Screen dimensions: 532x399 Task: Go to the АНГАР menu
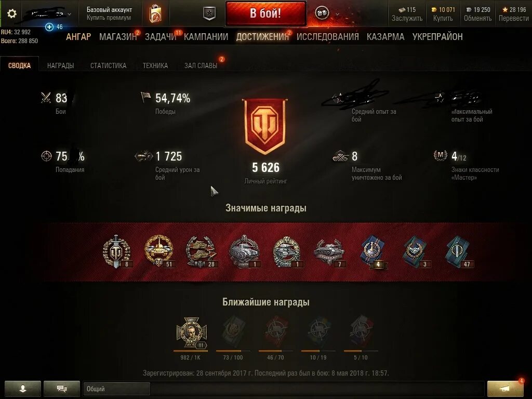[x=78, y=37]
